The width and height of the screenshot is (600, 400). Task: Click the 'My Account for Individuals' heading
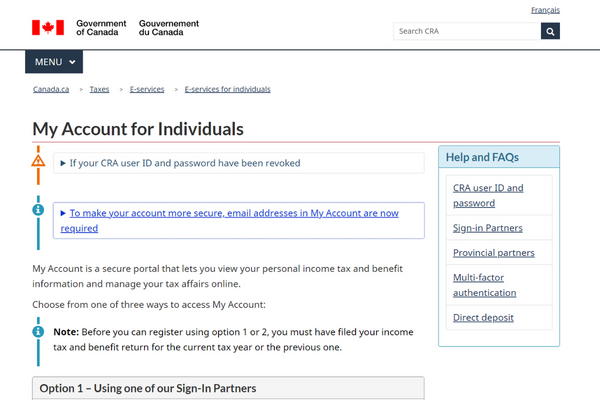point(138,129)
